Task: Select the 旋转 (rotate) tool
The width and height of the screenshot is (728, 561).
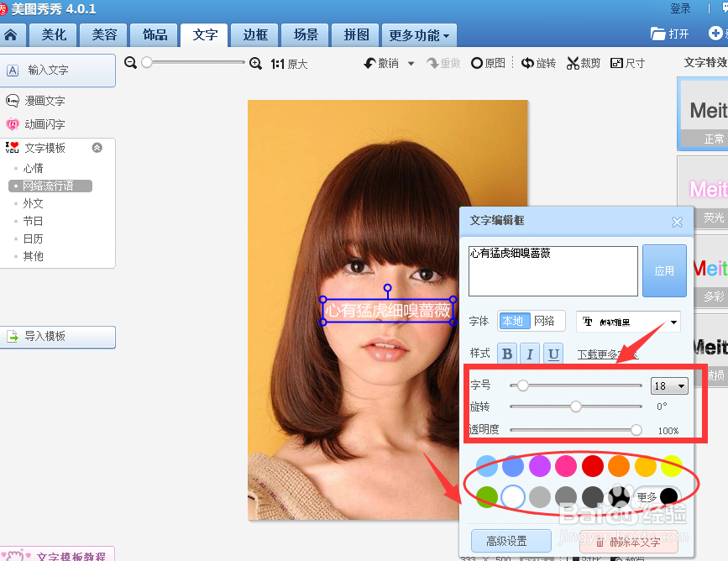Action: coord(538,63)
